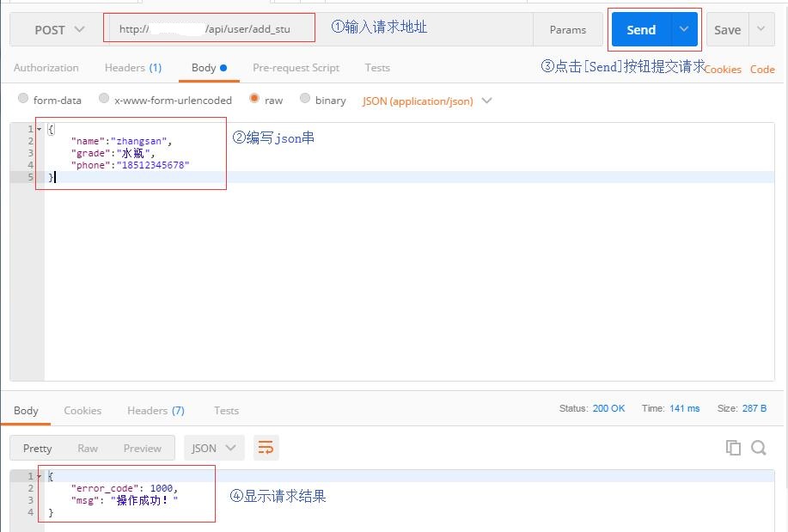This screenshot has height=532, width=788.
Task: Open the response Headers (7) tab
Action: [156, 411]
